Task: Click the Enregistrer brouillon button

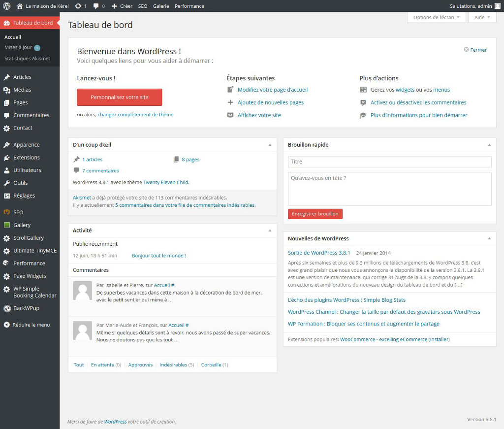Action: coord(315,214)
